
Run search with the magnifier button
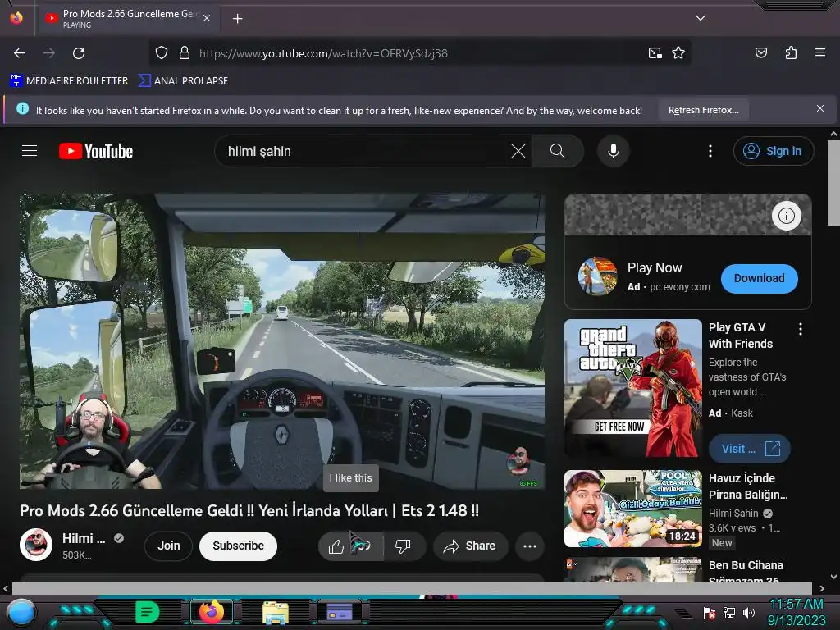tap(557, 151)
